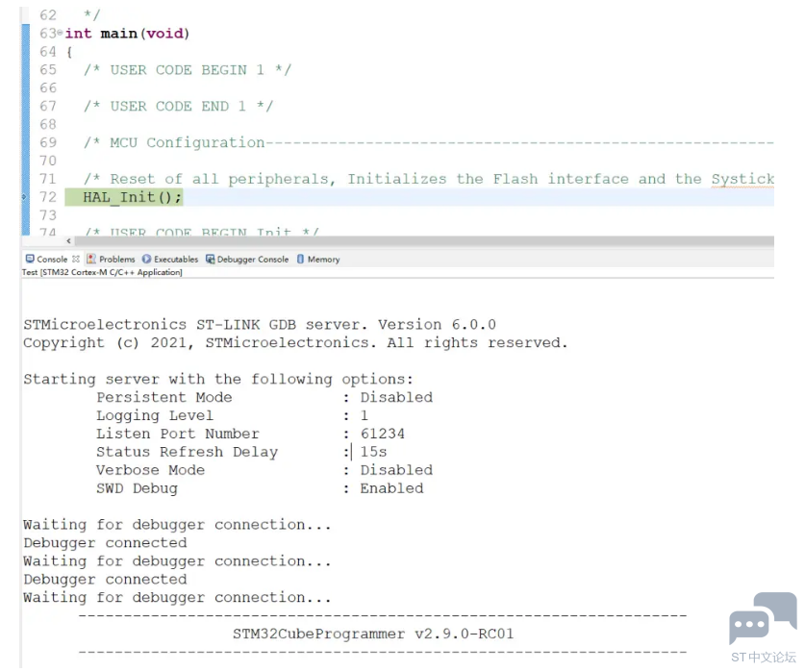805x672 pixels.
Task: Click the Executables tab round icon
Action: [x=147, y=259]
